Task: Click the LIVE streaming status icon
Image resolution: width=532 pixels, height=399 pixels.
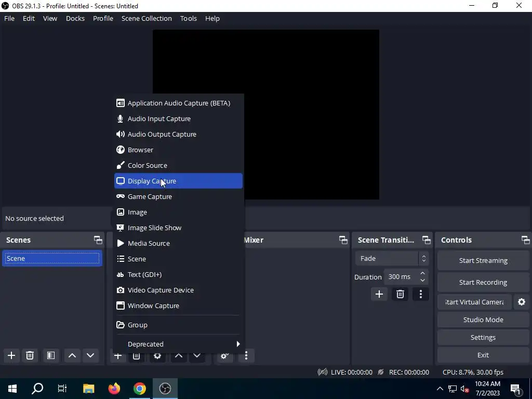Action: [322, 372]
